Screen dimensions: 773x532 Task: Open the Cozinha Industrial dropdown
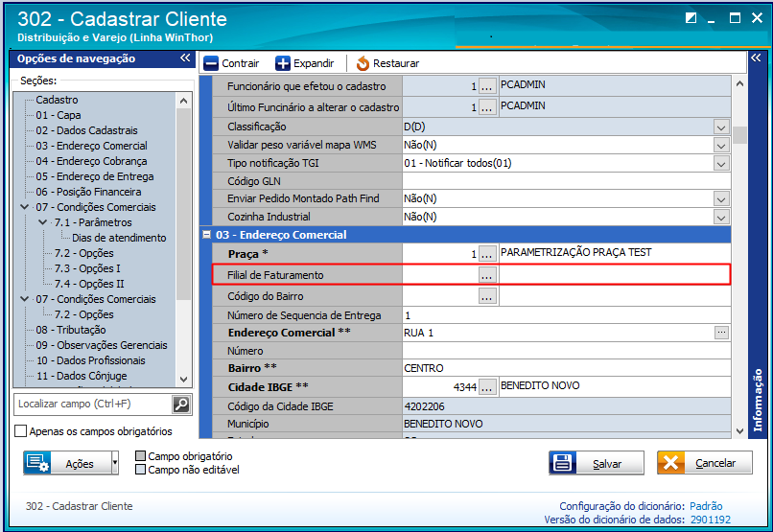point(721,218)
